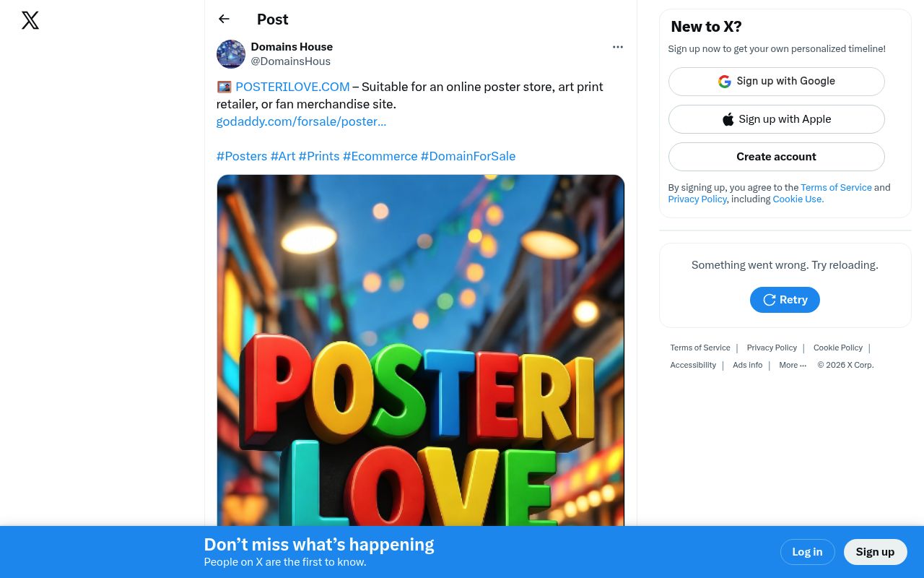Click the Apple icon to sign up

pyautogui.click(x=728, y=118)
